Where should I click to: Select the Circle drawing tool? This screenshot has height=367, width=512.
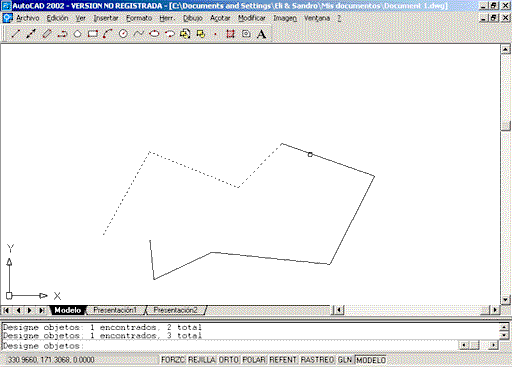123,34
